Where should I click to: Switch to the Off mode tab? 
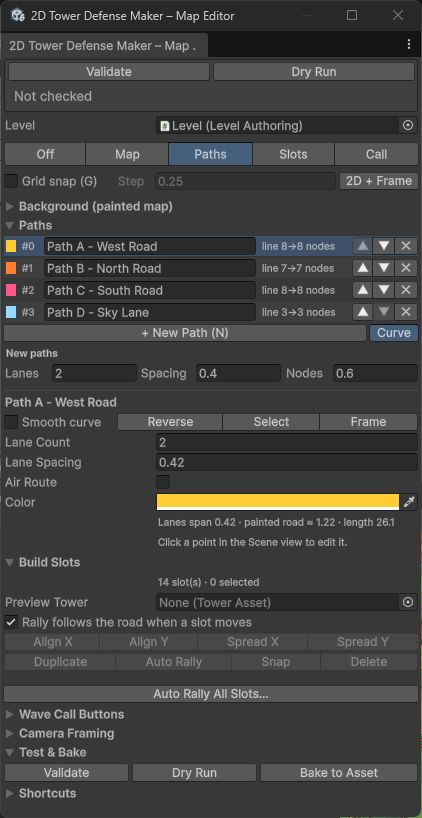45,154
